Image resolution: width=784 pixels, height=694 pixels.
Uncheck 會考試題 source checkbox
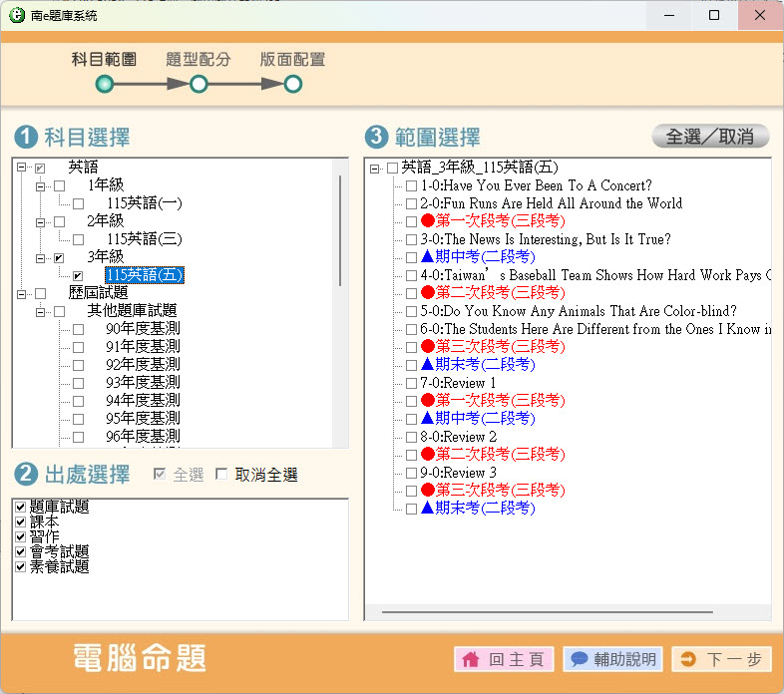21,552
